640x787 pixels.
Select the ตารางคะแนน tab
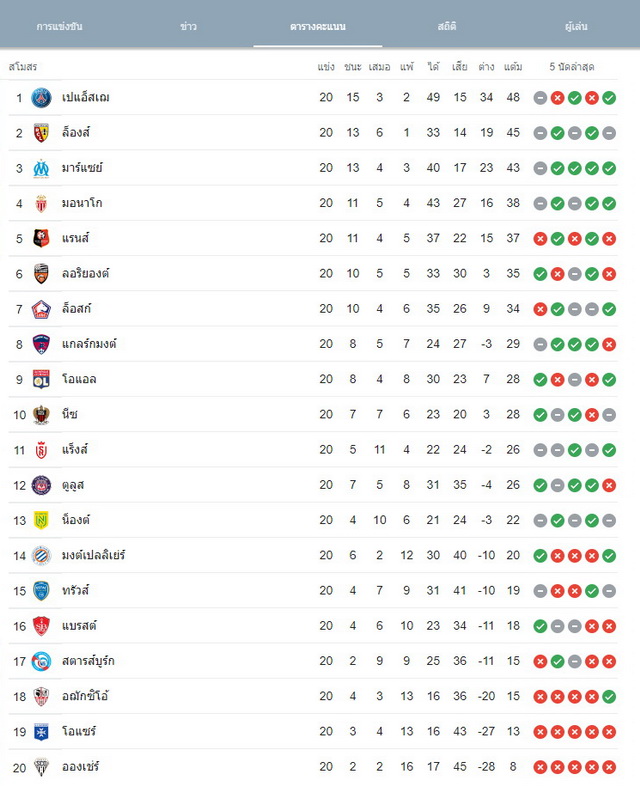[318, 26]
